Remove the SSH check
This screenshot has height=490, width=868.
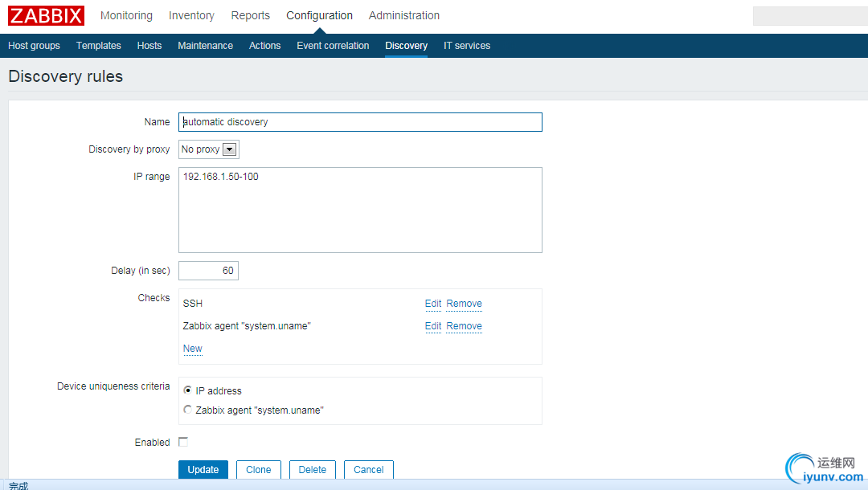tap(464, 304)
